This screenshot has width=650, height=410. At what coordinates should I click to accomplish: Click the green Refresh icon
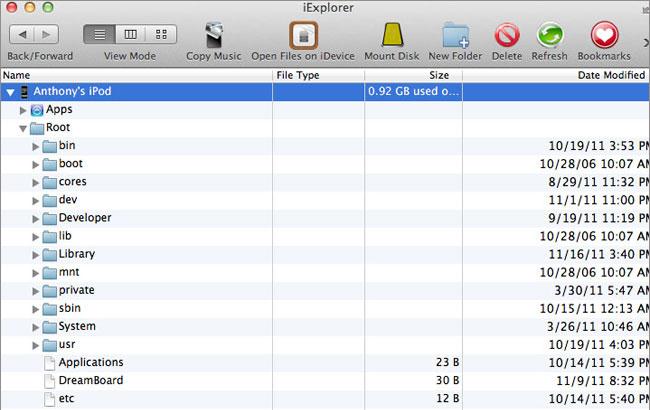click(550, 35)
